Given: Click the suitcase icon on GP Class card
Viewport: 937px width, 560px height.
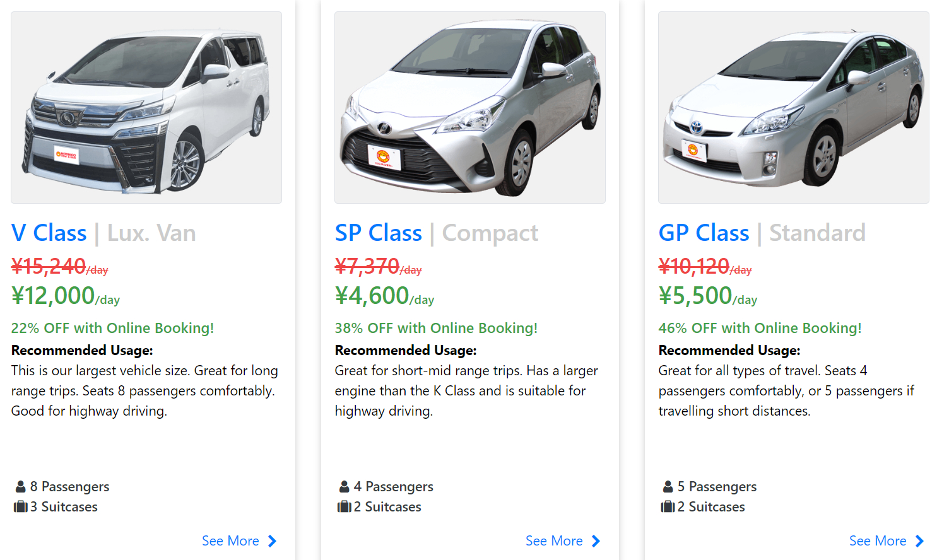Looking at the screenshot, I should (x=668, y=507).
